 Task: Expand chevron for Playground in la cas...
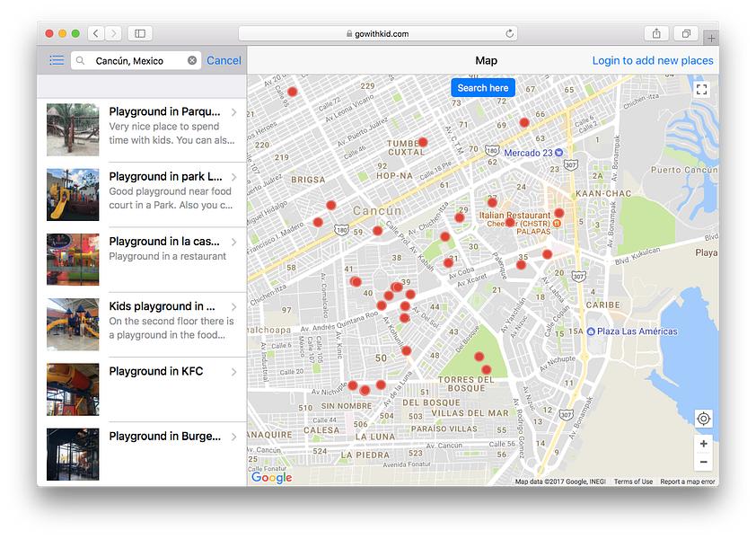(233, 242)
